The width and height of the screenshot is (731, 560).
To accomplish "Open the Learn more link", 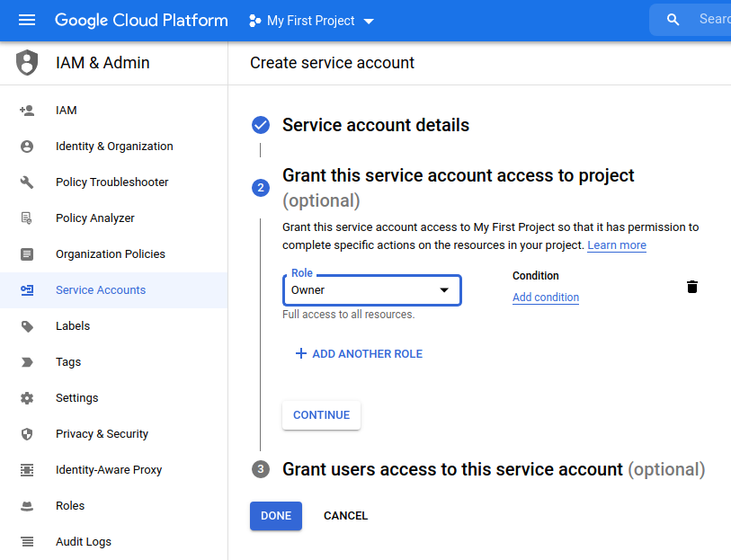I will (x=616, y=245).
